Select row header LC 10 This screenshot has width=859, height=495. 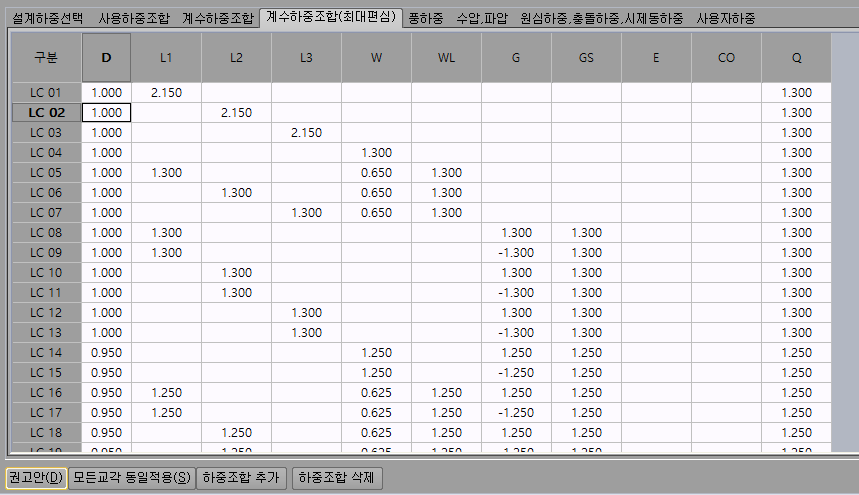[47, 273]
